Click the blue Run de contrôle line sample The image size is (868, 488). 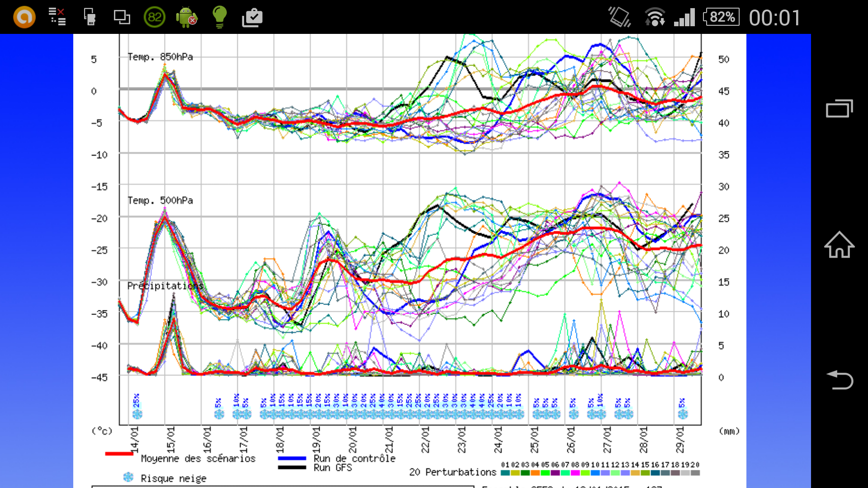click(292, 458)
